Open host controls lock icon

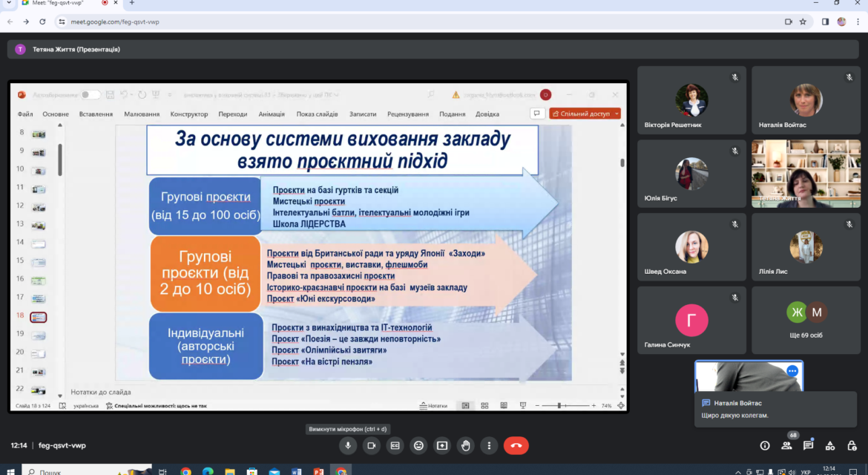tap(852, 445)
